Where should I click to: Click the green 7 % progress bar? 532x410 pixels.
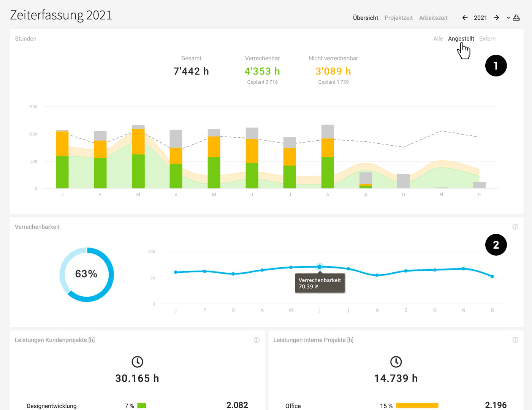(142, 406)
